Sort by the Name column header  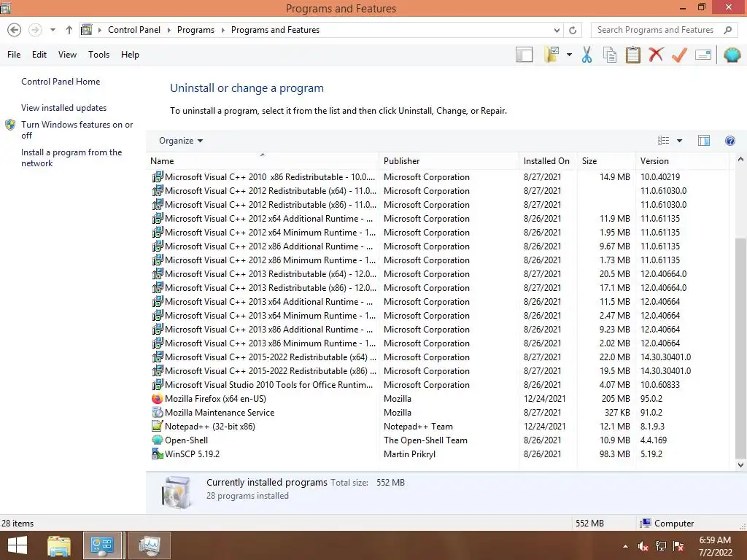(263, 161)
